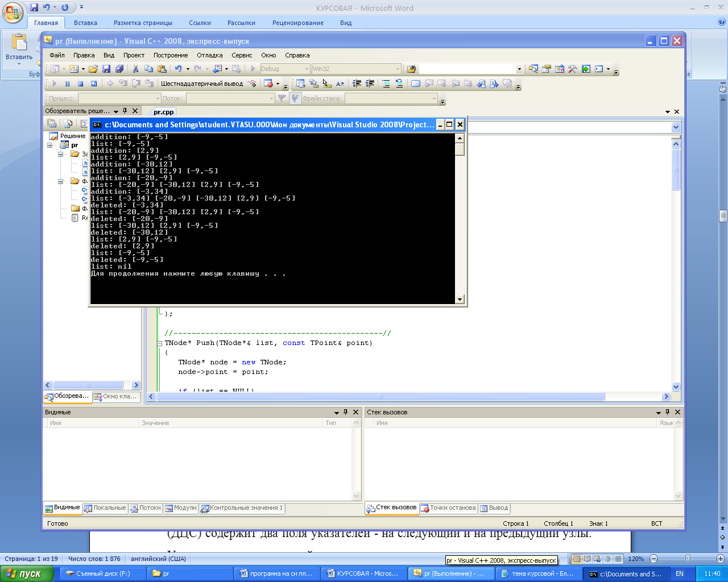Toggle Шестнадцатеричный вывод hexadecimal display
Image resolution: width=728 pixels, height=582 pixels.
202,84
